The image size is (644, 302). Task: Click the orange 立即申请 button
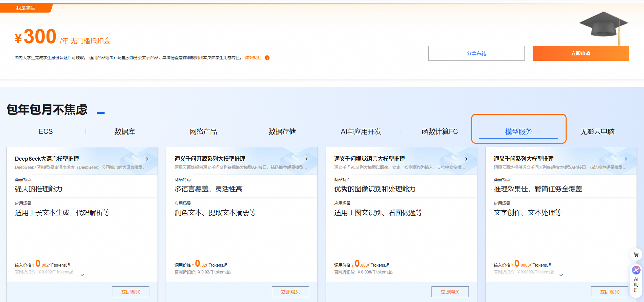point(581,53)
